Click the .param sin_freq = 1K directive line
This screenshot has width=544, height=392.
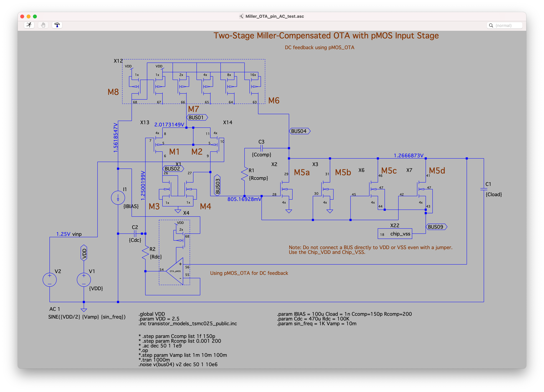coord(317,324)
